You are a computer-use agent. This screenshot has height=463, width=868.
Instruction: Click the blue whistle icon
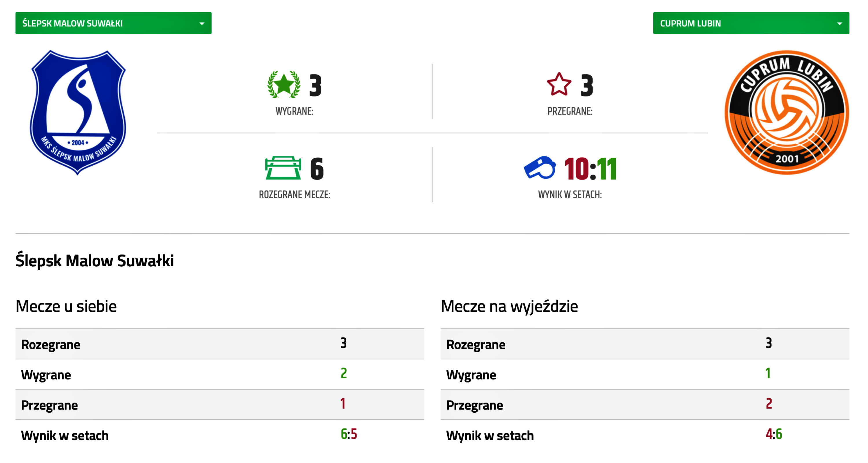click(x=540, y=168)
